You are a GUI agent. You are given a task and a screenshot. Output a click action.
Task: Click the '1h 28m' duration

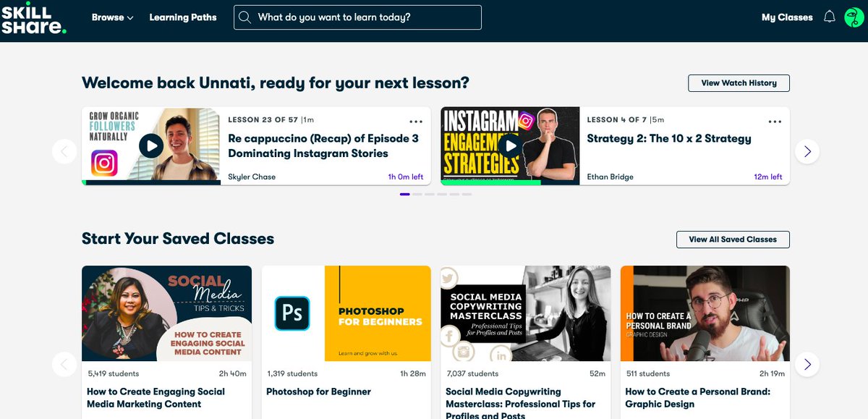413,374
